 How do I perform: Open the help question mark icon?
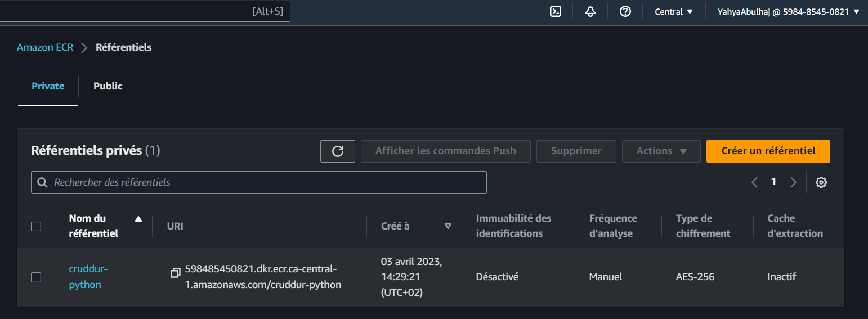(x=625, y=11)
